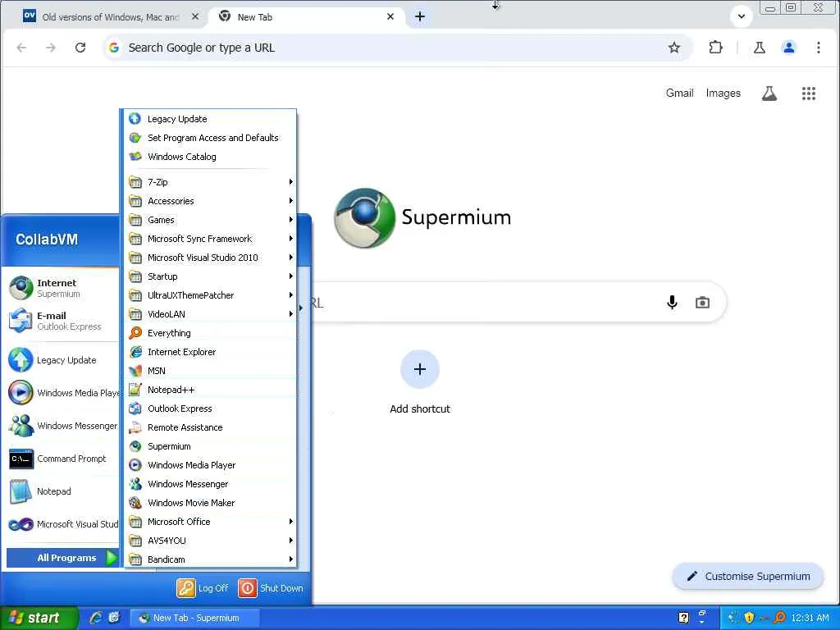
Task: Click the Search Labs flask on page
Action: [769, 94]
